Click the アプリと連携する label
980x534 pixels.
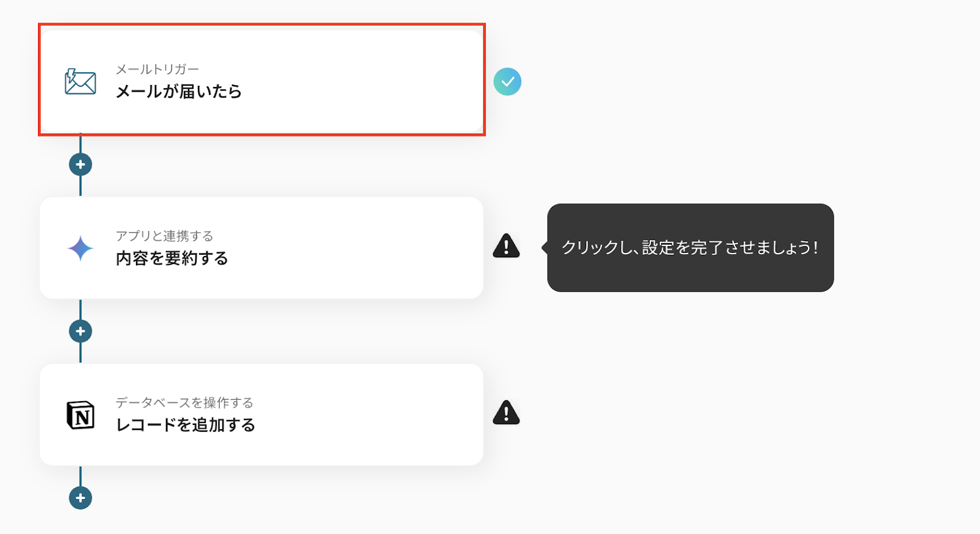(x=165, y=236)
